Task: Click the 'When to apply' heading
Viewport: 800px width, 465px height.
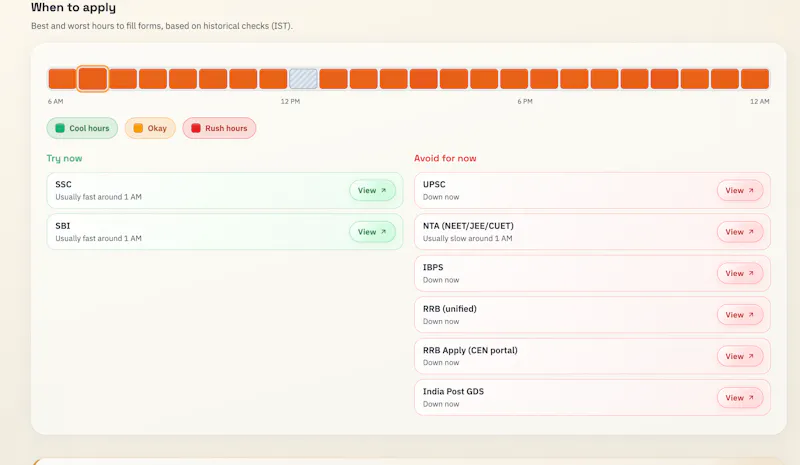Action: tap(73, 8)
